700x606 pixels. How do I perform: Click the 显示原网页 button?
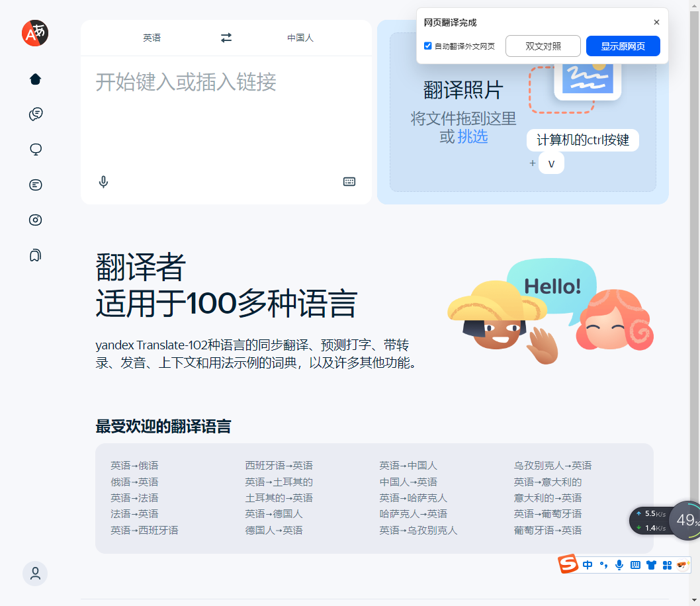623,46
